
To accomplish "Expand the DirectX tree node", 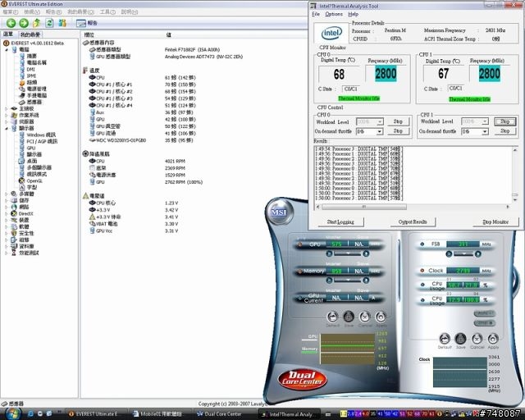I will click(x=7, y=213).
